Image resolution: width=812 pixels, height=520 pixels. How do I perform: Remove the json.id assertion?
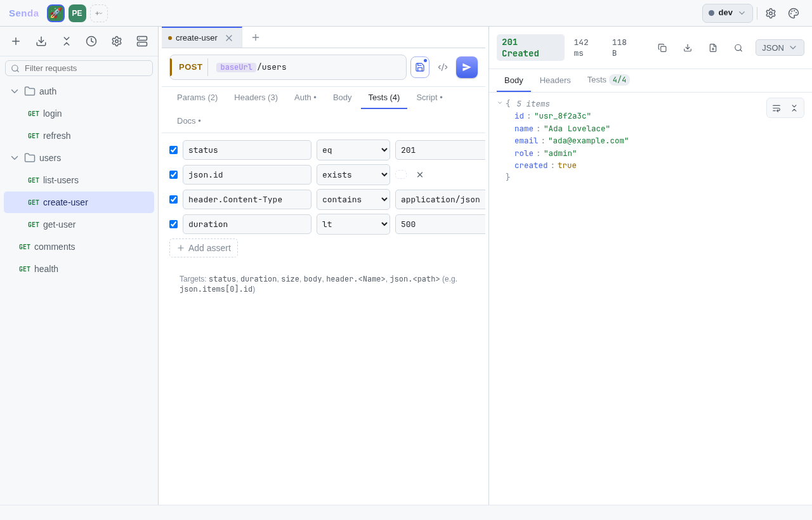coord(420,175)
